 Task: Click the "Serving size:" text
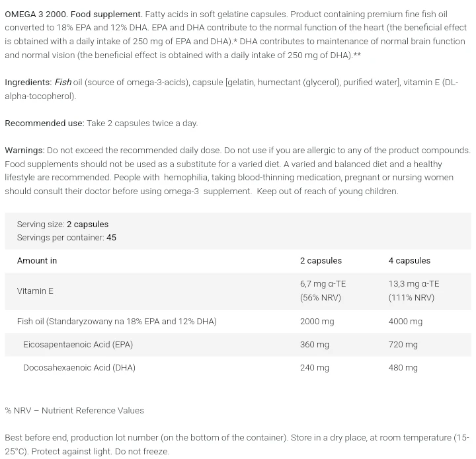click(x=41, y=225)
